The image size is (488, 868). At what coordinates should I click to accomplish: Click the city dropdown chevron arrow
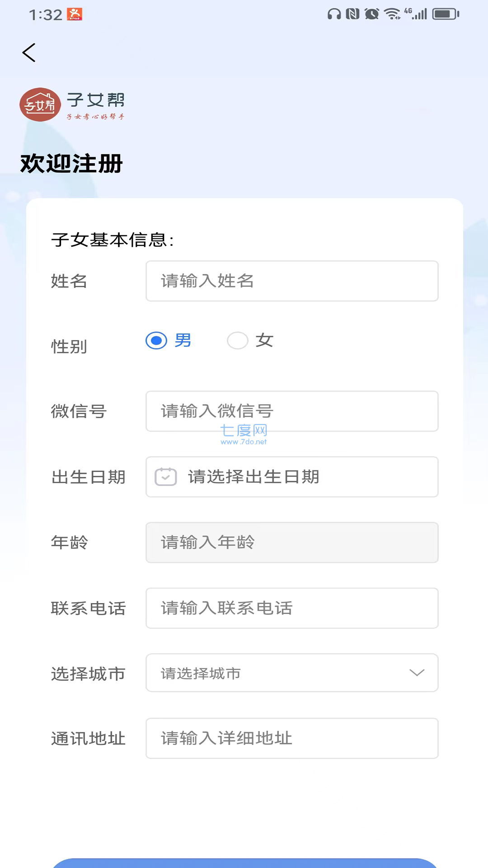click(x=417, y=673)
